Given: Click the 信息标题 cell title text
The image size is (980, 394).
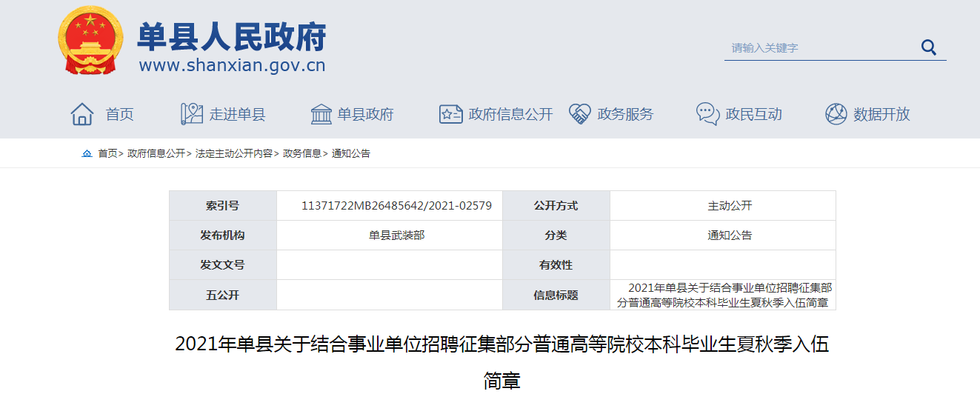Looking at the screenshot, I should (724, 295).
